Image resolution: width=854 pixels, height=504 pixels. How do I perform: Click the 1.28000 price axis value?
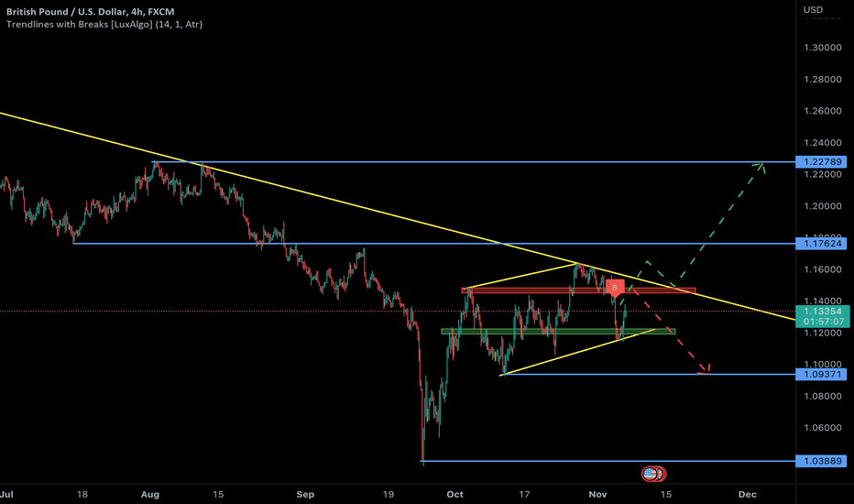(x=823, y=80)
